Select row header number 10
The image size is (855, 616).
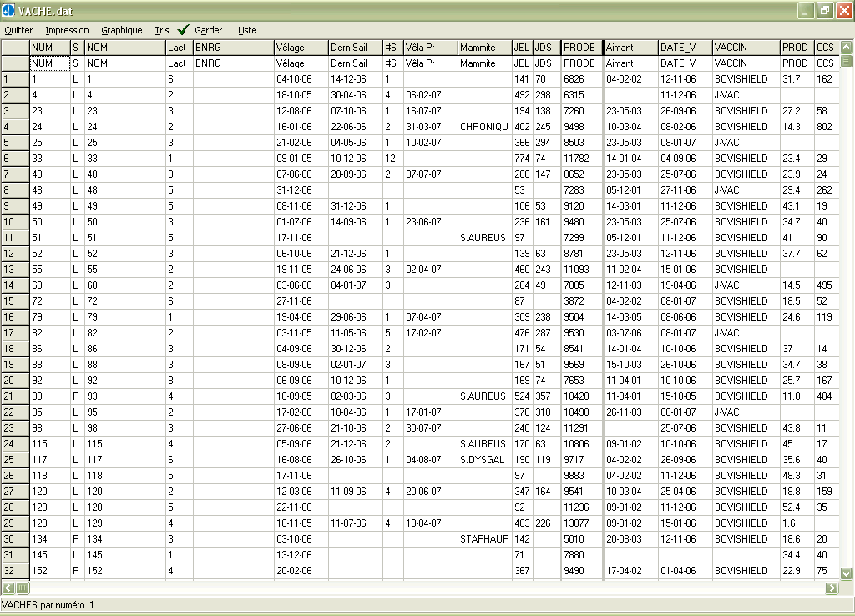[15, 222]
